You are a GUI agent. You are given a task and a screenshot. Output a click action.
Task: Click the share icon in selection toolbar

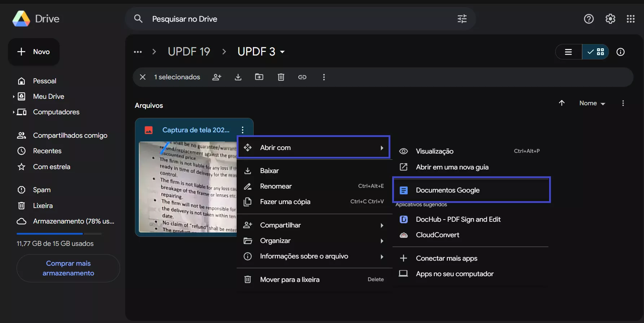click(216, 77)
